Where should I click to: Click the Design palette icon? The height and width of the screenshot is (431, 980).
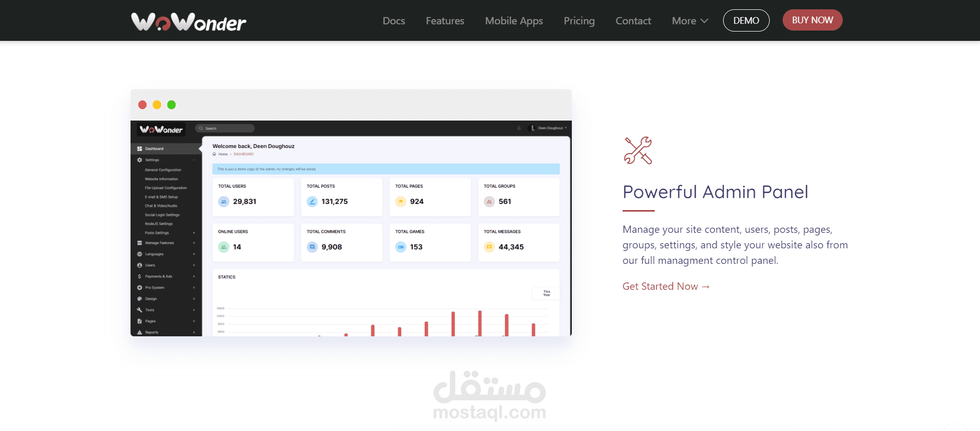pos(139,299)
